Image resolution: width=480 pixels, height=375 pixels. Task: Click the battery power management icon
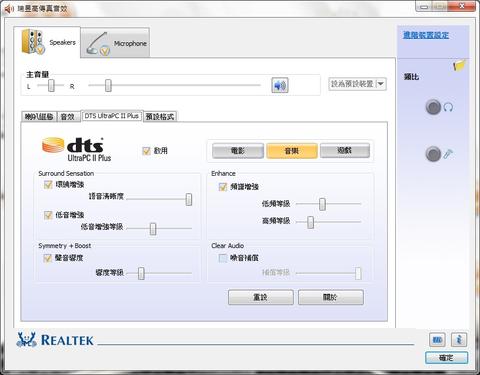point(437,340)
